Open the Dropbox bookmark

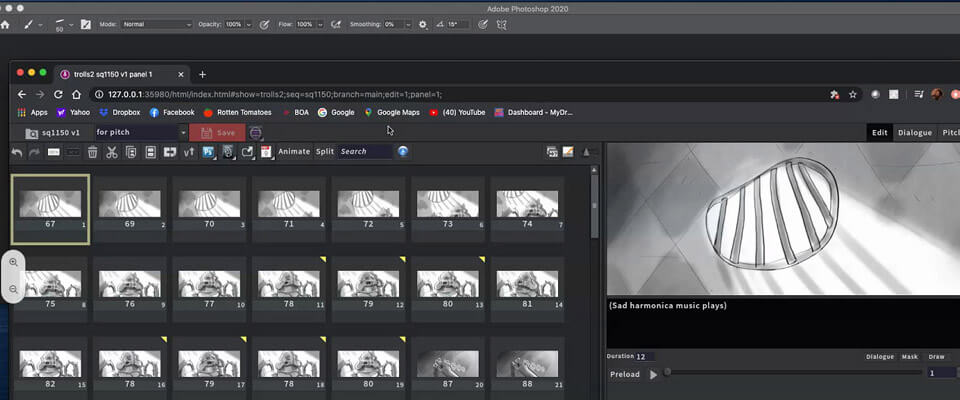coord(120,113)
